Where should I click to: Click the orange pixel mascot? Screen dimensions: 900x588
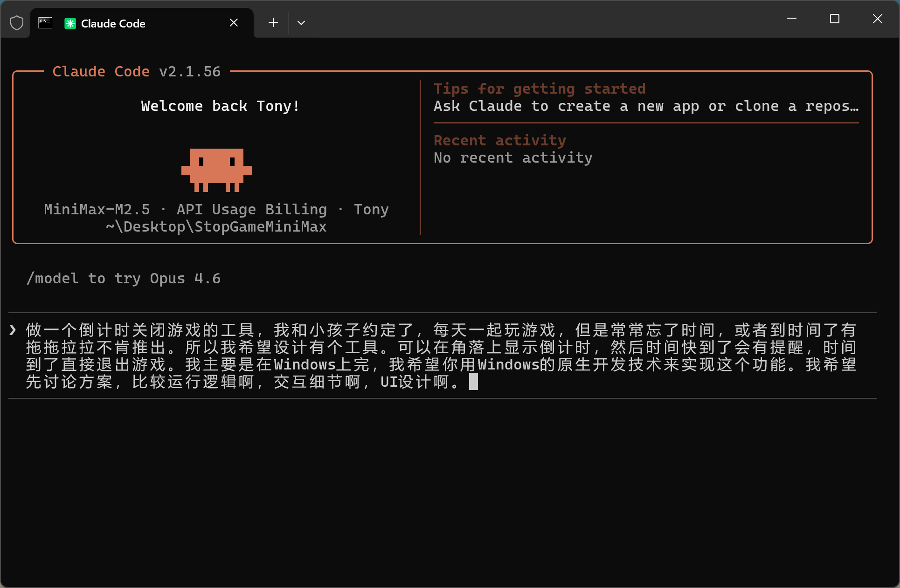pyautogui.click(x=217, y=170)
